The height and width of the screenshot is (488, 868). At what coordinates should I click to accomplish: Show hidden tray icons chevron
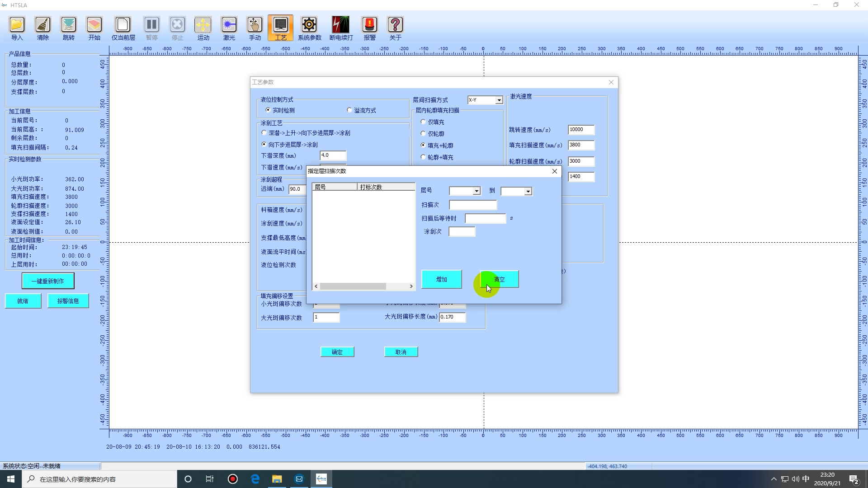point(774,479)
